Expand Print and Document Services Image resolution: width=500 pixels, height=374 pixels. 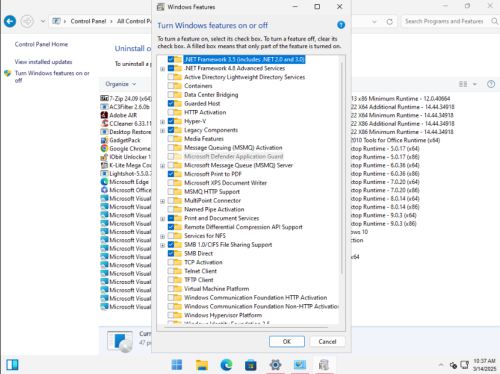pyautogui.click(x=162, y=219)
